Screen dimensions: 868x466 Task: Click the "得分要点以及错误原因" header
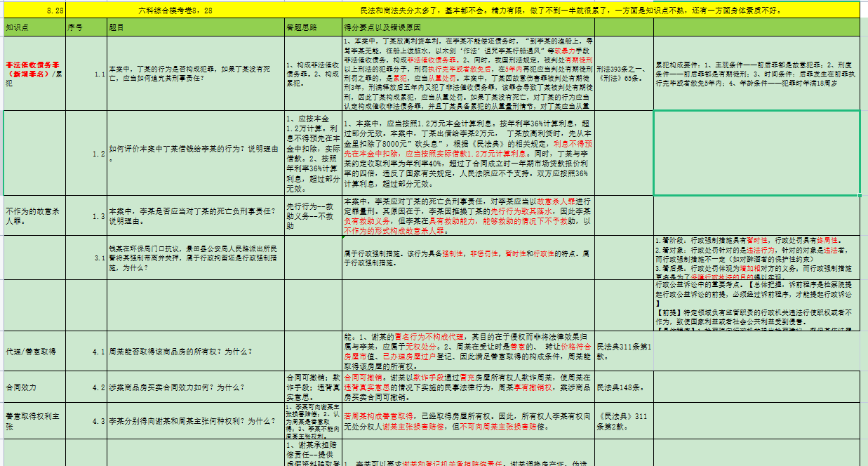pos(469,28)
